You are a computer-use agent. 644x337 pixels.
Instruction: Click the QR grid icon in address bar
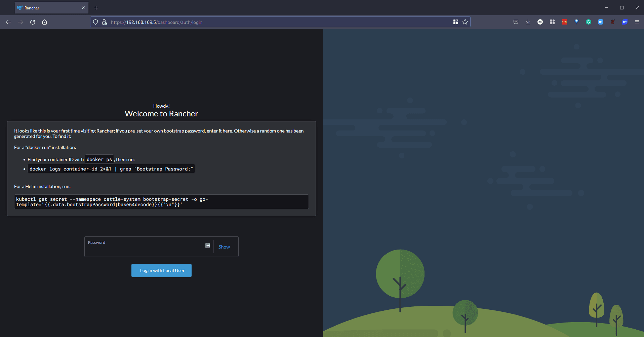coord(455,22)
